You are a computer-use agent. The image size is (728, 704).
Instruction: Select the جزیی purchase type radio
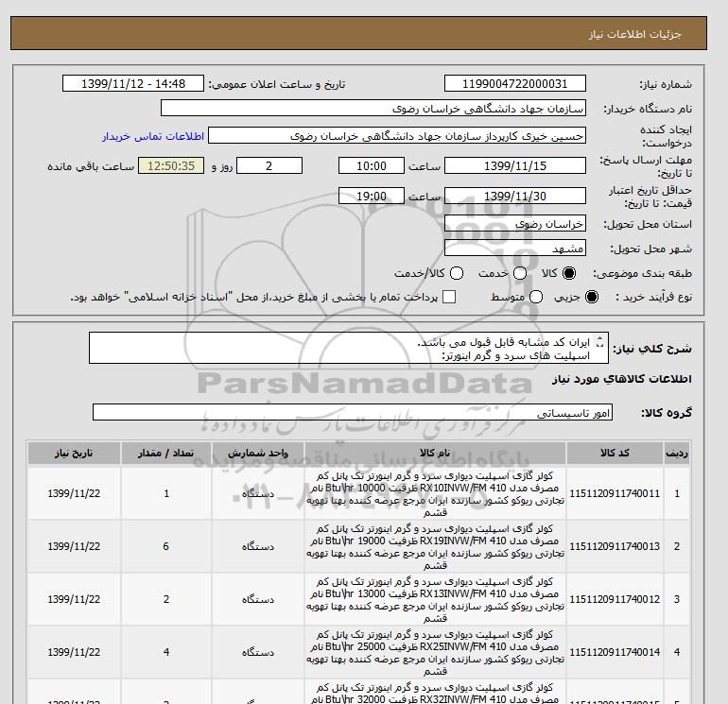pos(592,297)
